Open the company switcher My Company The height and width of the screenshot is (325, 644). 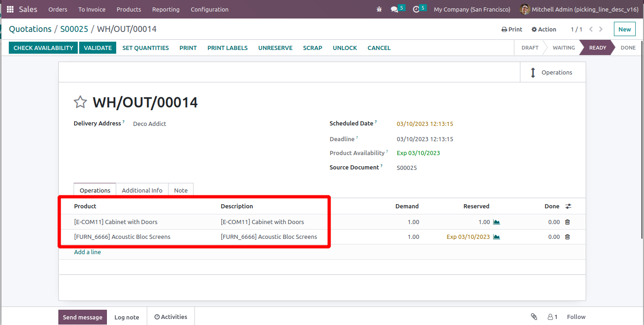(x=472, y=9)
